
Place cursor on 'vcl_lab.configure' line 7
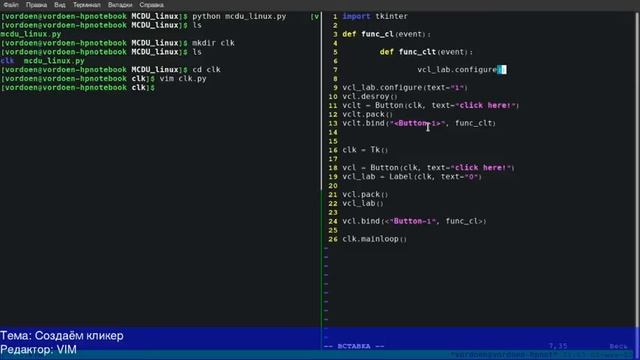tap(457, 69)
